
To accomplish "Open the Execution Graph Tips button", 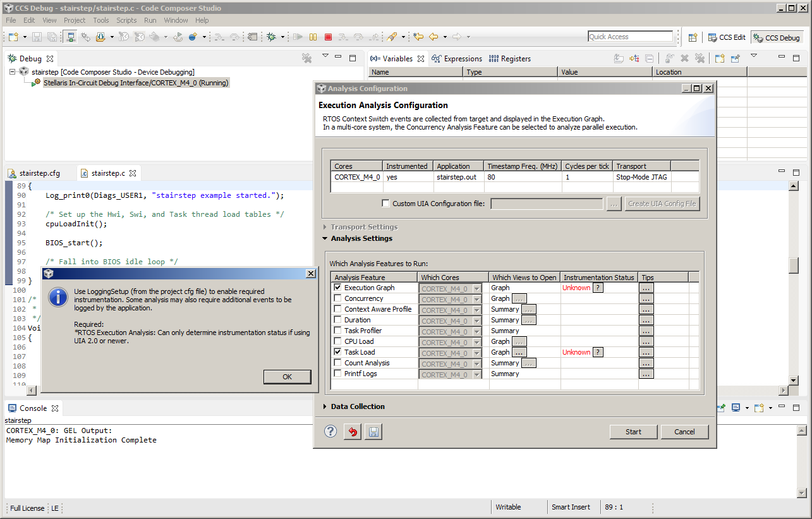I will [x=646, y=288].
